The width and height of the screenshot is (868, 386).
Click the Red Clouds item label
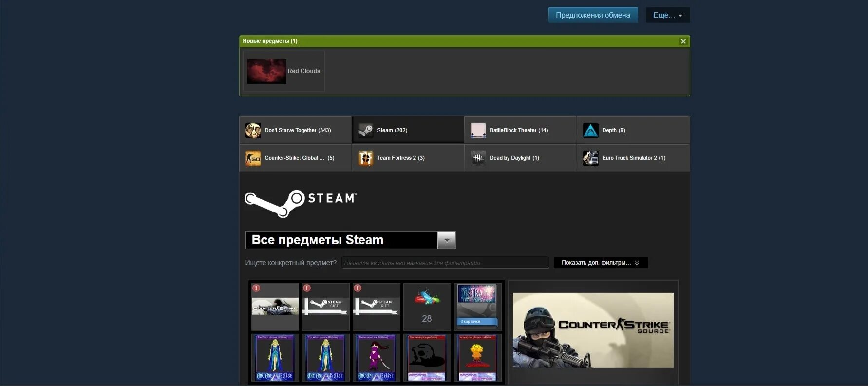(x=304, y=71)
